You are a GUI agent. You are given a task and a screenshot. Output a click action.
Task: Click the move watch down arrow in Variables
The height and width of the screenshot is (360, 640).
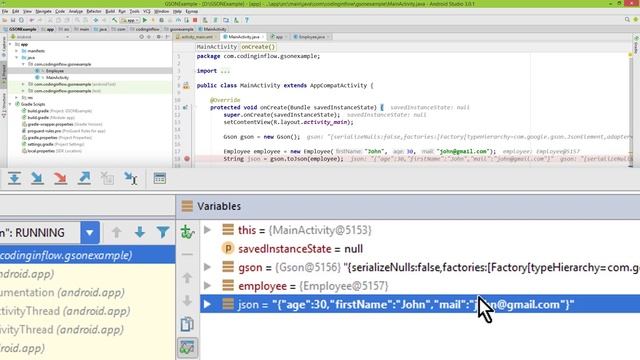point(187,301)
